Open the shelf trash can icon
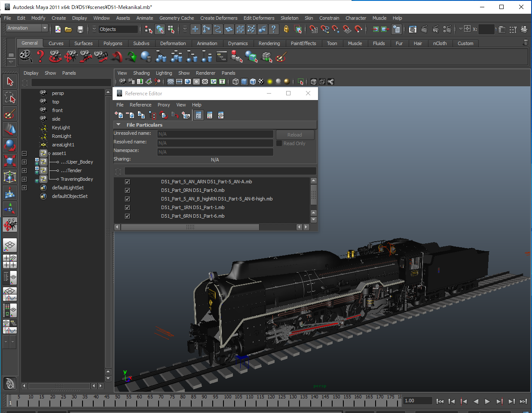 tap(525, 43)
